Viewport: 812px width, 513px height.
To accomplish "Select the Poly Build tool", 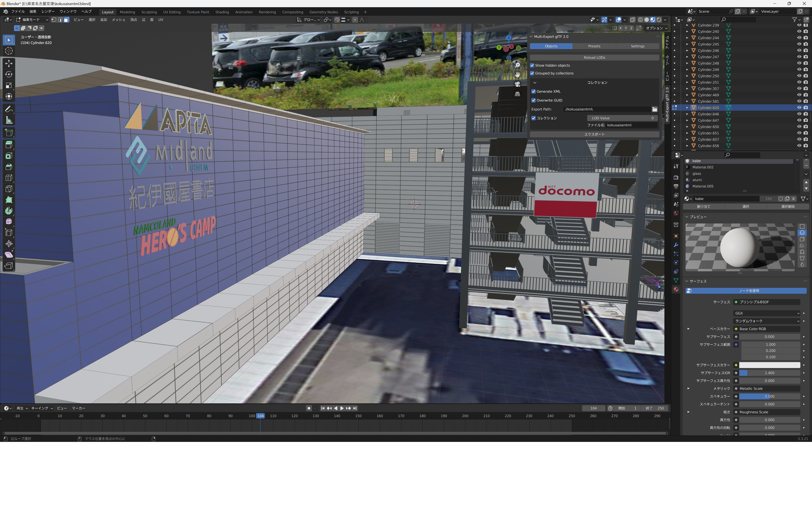I will [9, 200].
